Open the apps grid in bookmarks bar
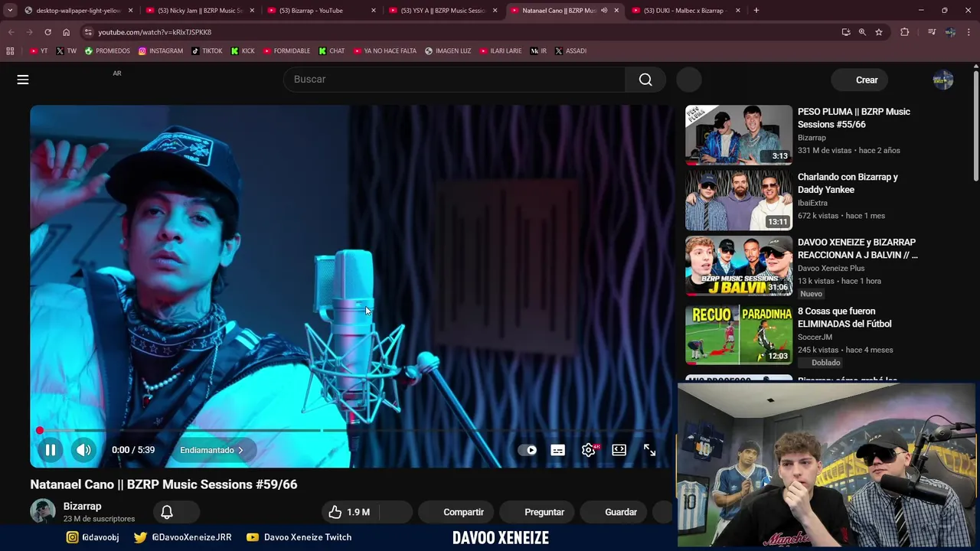The width and height of the screenshot is (980, 551). [10, 51]
